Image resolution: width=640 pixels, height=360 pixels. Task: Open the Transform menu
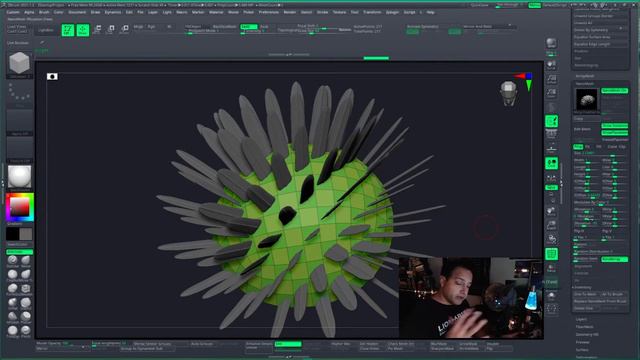pos(372,12)
